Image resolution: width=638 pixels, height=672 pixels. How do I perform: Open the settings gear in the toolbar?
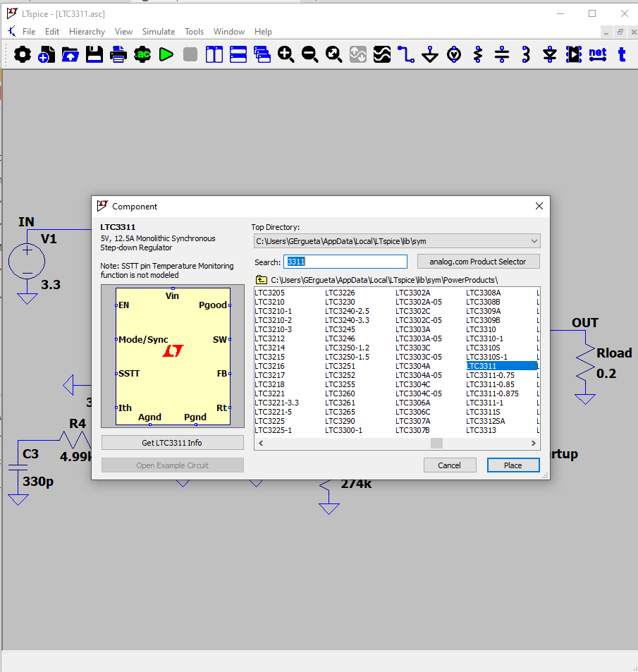pos(23,54)
